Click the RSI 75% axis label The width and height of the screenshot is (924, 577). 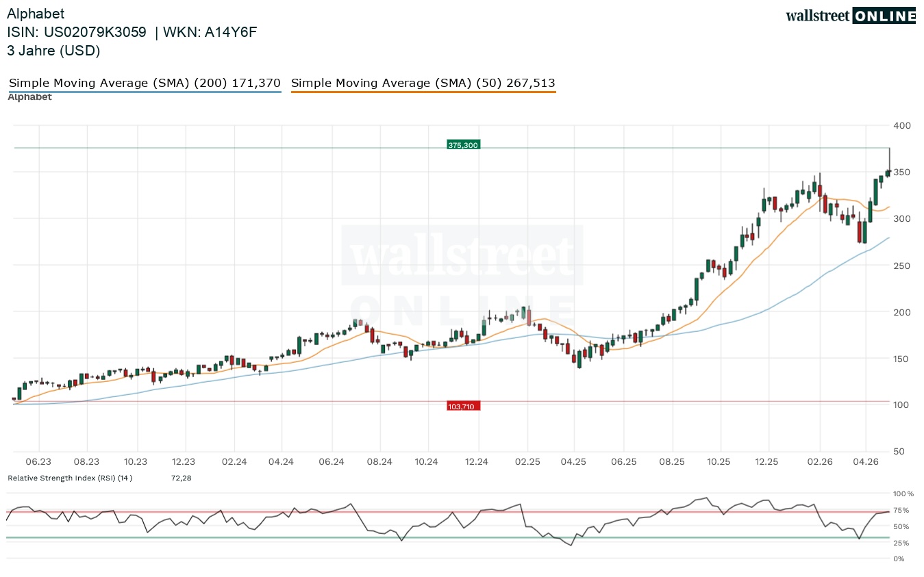click(901, 510)
